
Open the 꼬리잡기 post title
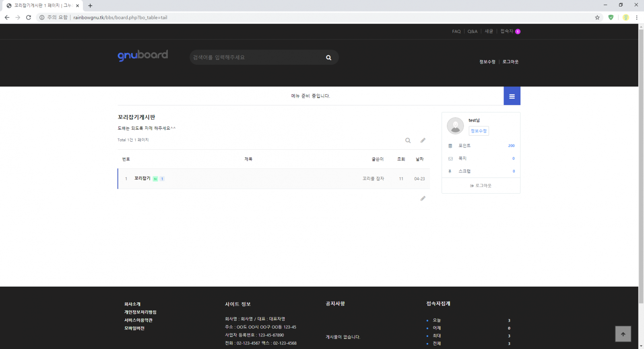142,178
